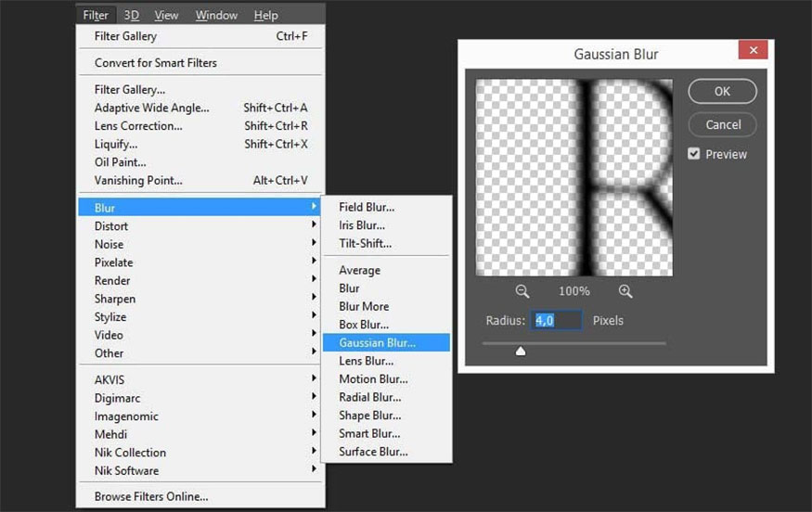Expand the Noise submenu

point(109,245)
